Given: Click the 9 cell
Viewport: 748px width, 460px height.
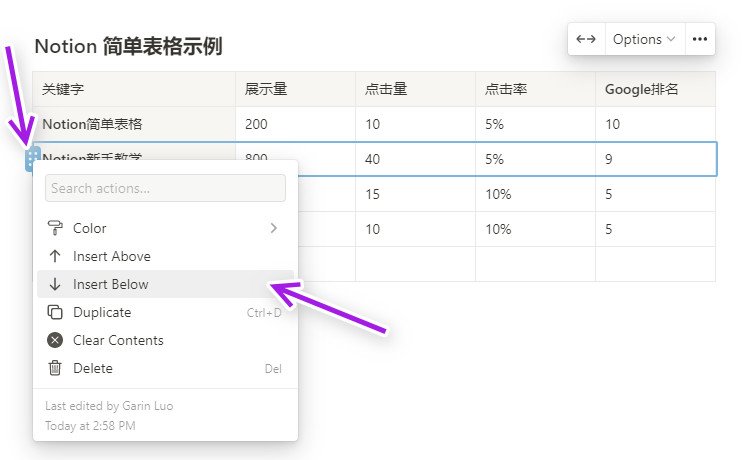Looking at the screenshot, I should 656,159.
